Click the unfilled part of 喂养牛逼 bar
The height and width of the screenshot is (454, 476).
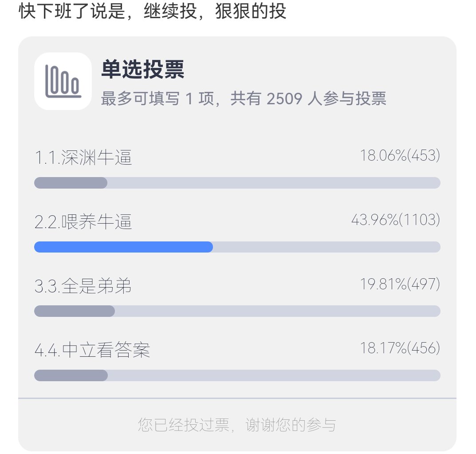pos(326,247)
